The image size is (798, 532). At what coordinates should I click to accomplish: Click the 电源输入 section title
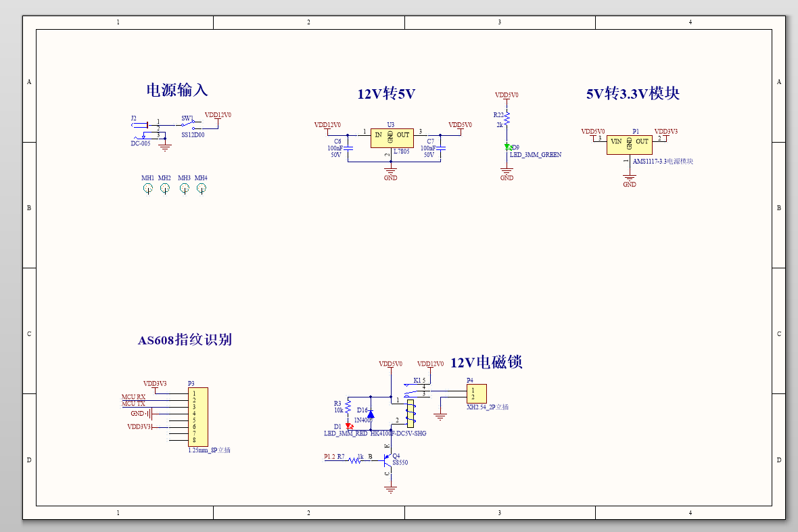[x=177, y=89]
